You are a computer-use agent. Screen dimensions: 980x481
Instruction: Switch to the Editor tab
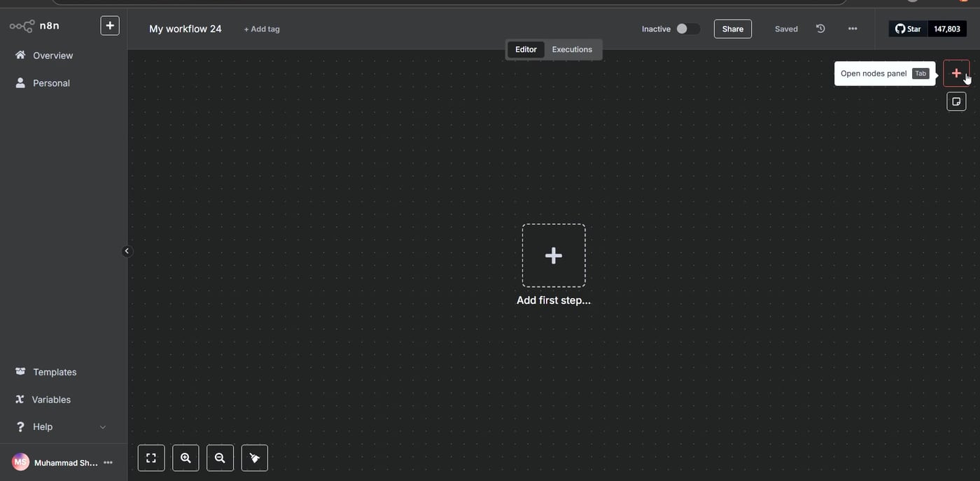click(526, 50)
